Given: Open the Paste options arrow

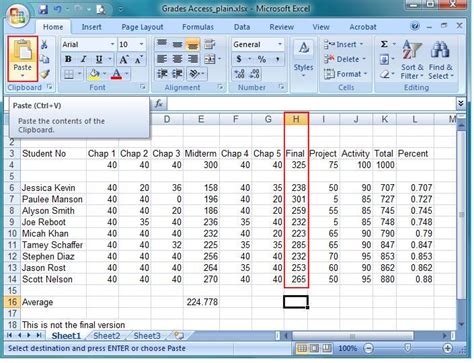Looking at the screenshot, I should [22, 76].
